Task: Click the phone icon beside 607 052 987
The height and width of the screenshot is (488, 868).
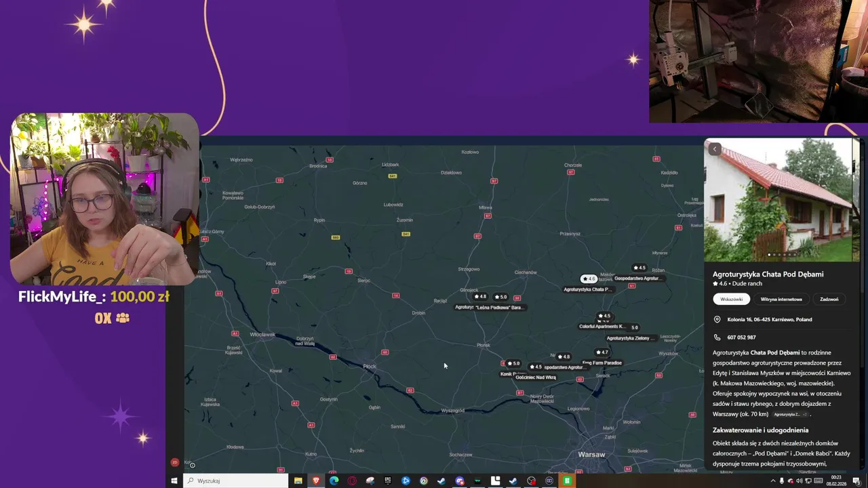Action: coord(717,337)
